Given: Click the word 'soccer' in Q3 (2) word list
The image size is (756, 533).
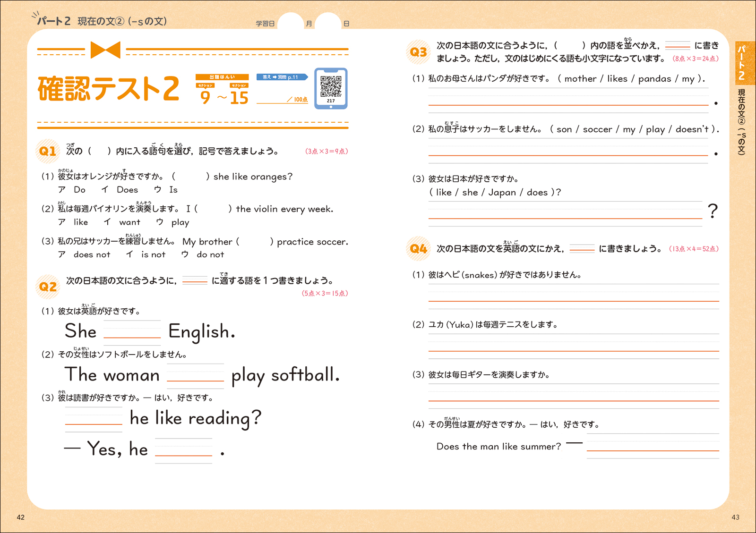Looking at the screenshot, I should click(x=597, y=129).
